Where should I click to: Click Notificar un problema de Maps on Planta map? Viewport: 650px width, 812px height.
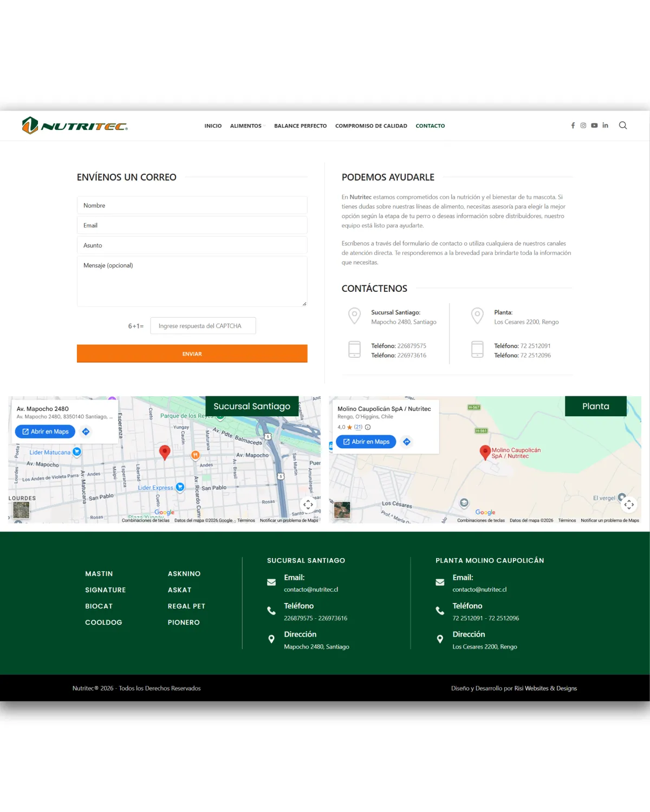click(x=610, y=520)
